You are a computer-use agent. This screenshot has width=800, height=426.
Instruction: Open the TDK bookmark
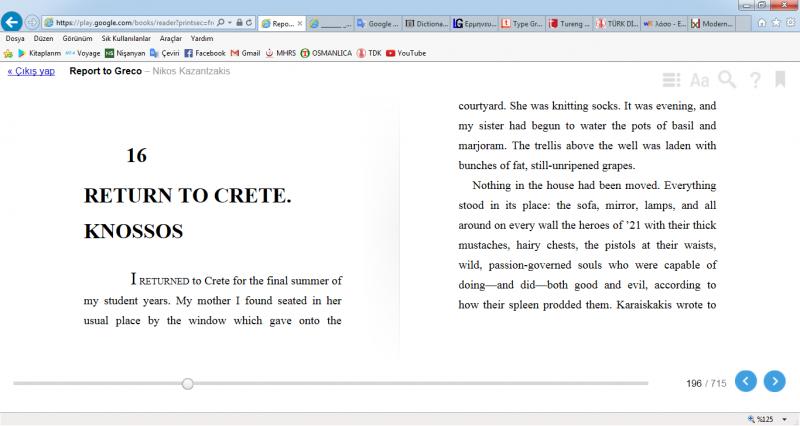point(369,53)
